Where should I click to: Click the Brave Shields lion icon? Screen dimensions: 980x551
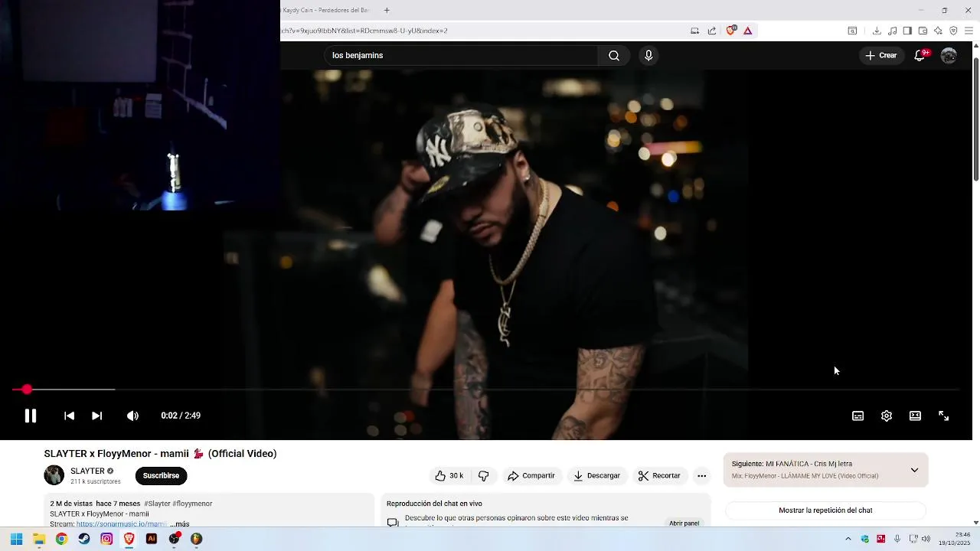click(x=731, y=31)
